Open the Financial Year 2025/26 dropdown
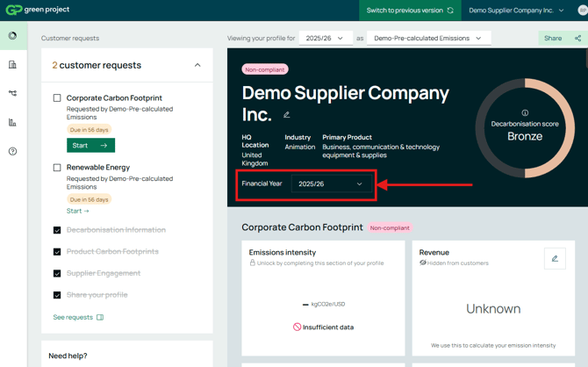The width and height of the screenshot is (588, 367). (x=330, y=184)
